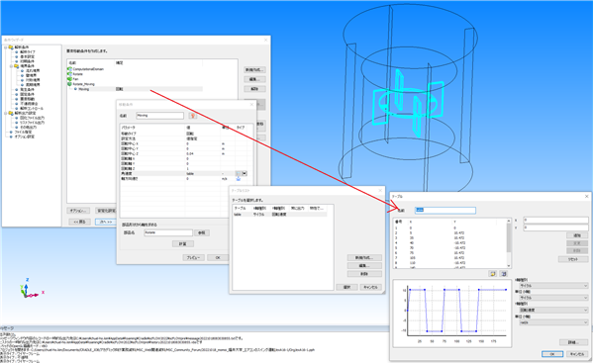Open the 回転速度 Y-axis type dropdown

pyautogui.click(x=553, y=310)
